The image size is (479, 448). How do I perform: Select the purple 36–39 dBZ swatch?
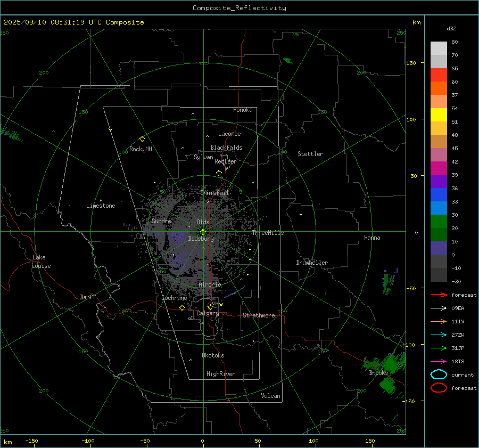(439, 181)
